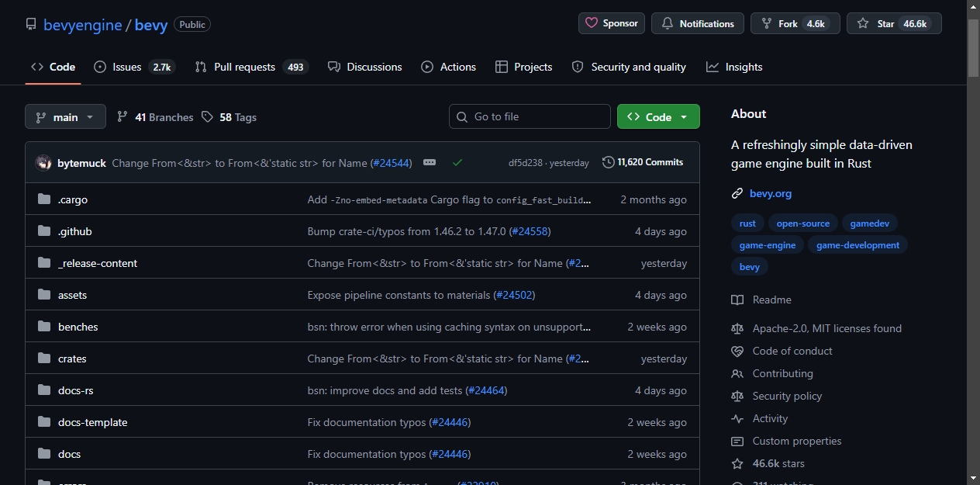This screenshot has width=980, height=485.
Task: Open commit hash df5d238
Action: 526,163
